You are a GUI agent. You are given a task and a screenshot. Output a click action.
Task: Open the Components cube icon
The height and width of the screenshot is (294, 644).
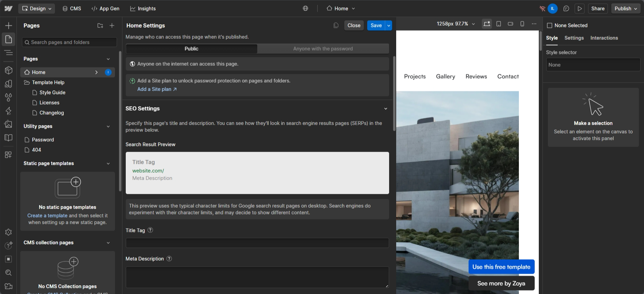coord(9,70)
